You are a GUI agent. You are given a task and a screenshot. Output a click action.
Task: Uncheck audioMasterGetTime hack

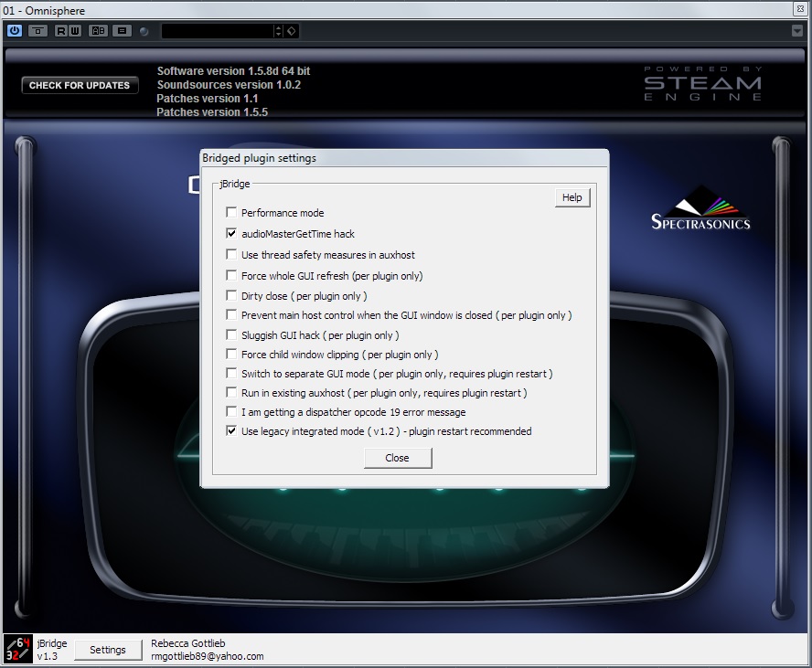(x=231, y=233)
